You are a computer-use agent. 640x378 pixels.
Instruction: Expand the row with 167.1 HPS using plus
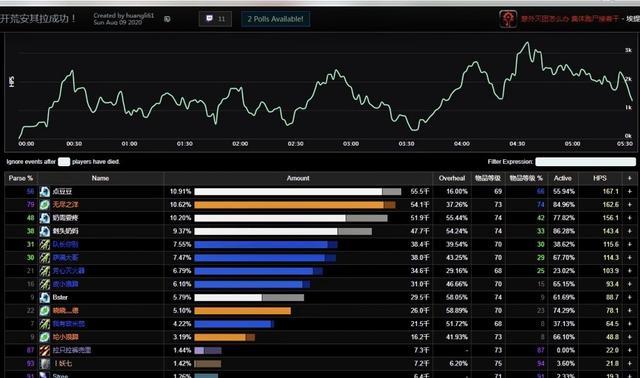[629, 191]
